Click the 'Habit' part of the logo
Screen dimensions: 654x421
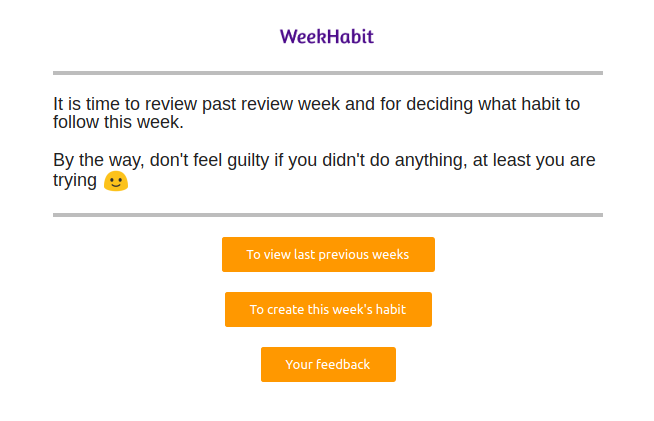(350, 37)
